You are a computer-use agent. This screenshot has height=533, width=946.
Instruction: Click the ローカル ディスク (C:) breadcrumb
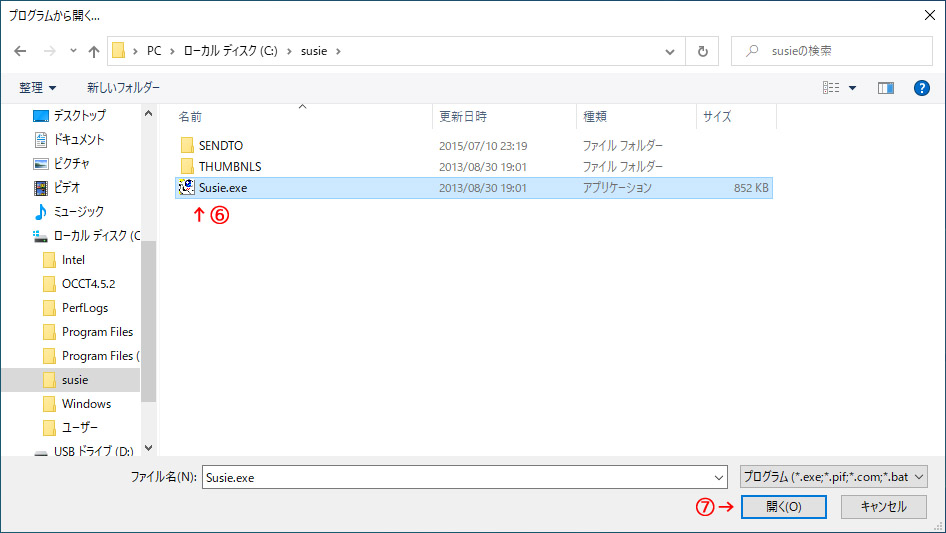(230, 51)
